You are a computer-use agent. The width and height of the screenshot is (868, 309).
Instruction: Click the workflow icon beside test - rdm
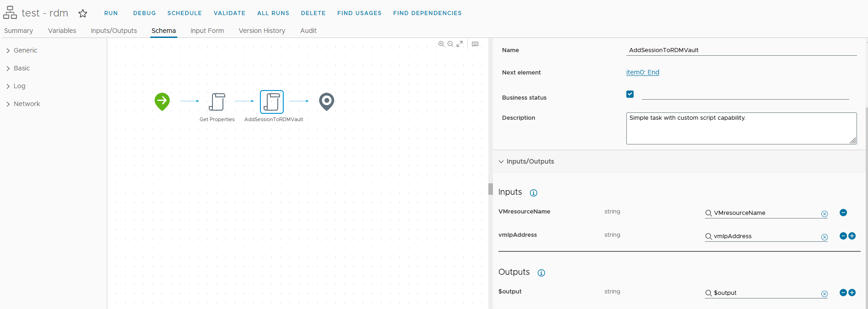click(x=10, y=13)
